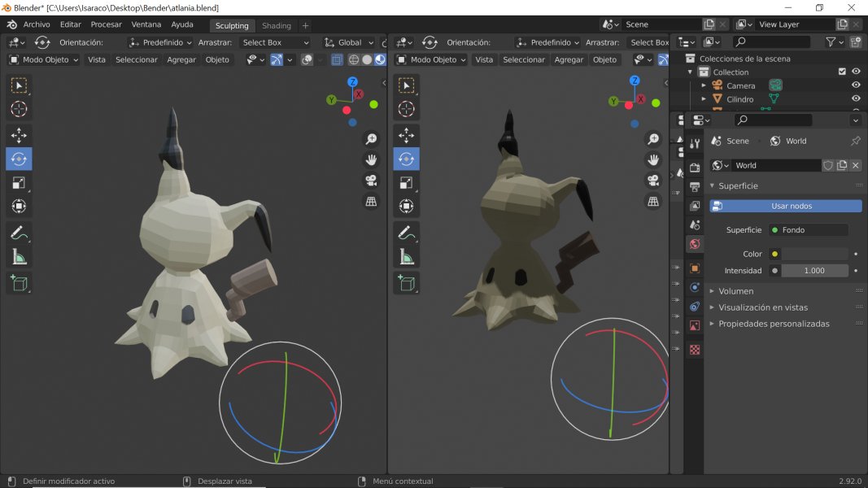This screenshot has height=488, width=868.
Task: Click the World Color swatch
Action: [814, 254]
